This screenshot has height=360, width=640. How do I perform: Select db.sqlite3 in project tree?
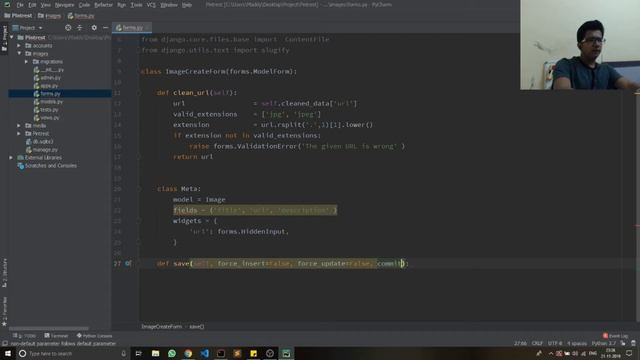[x=40, y=142]
